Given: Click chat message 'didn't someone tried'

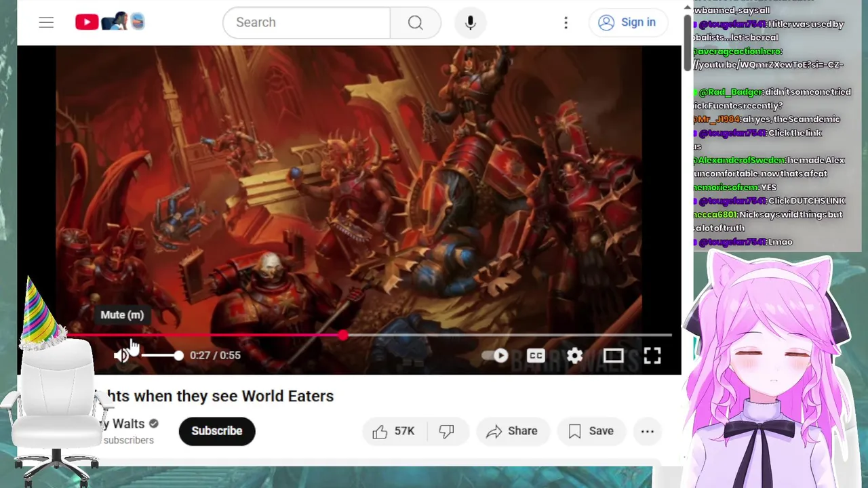Looking at the screenshot, I should [808, 92].
